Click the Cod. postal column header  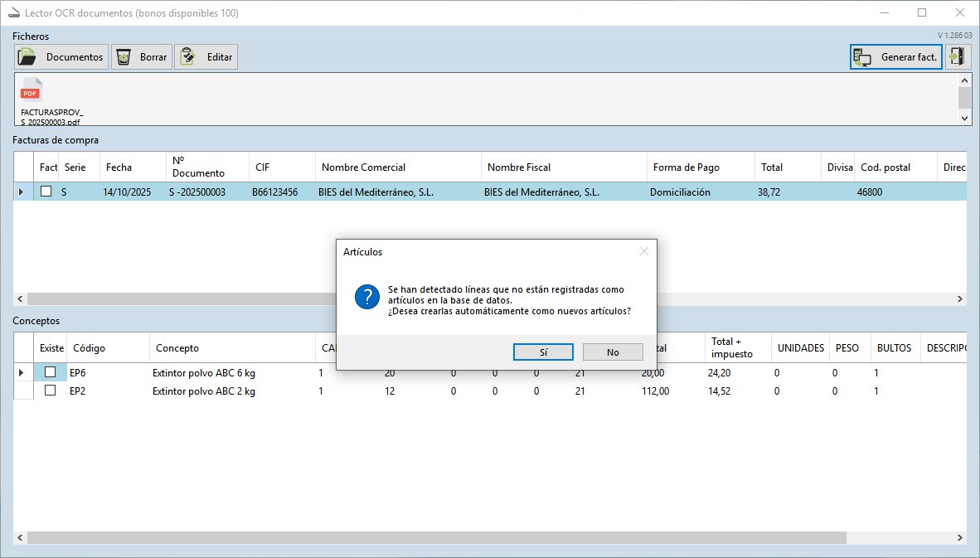click(x=895, y=167)
